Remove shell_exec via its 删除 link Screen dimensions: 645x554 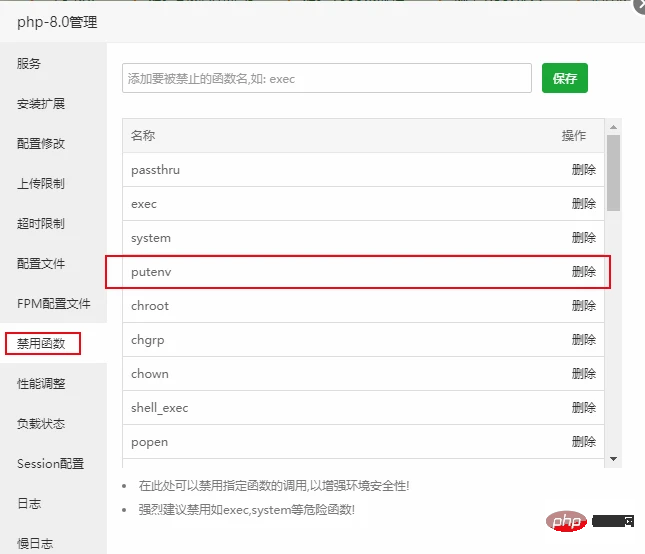583,408
